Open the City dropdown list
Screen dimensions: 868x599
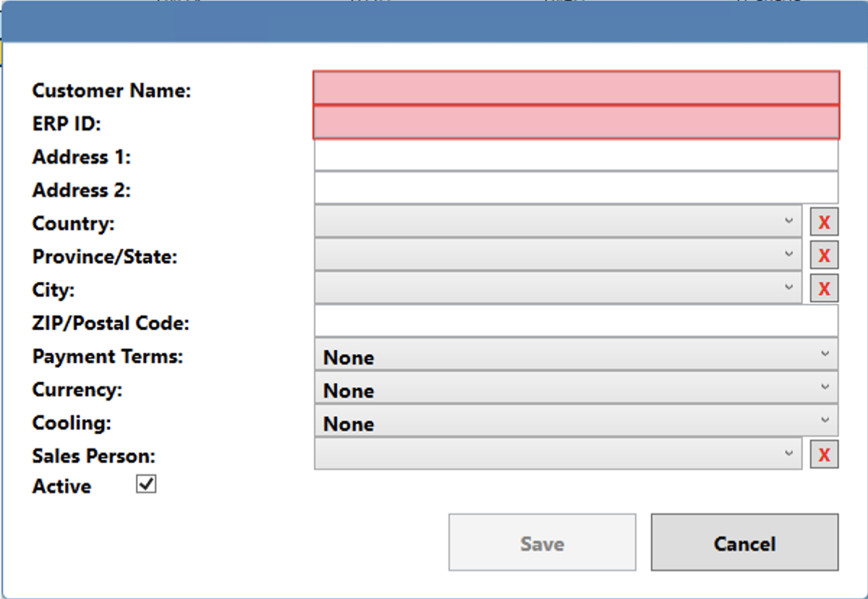point(558,288)
